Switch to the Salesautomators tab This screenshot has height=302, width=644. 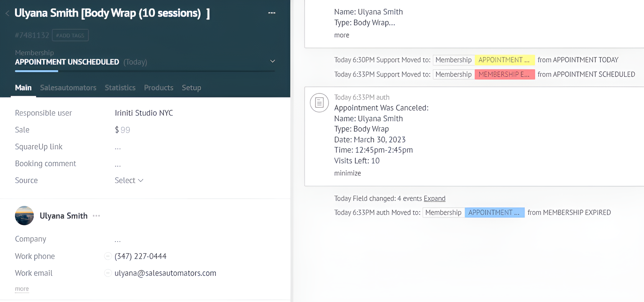point(68,88)
